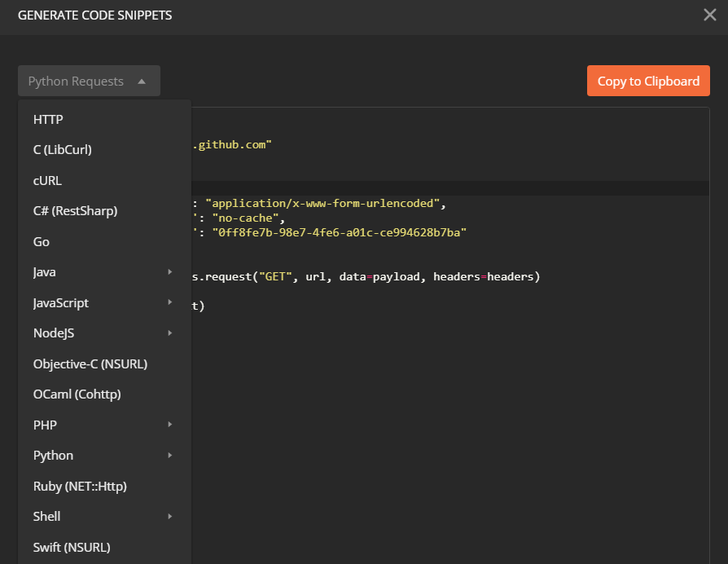The image size is (728, 564).
Task: Expand the JavaScript submenu arrow
Action: 170,302
